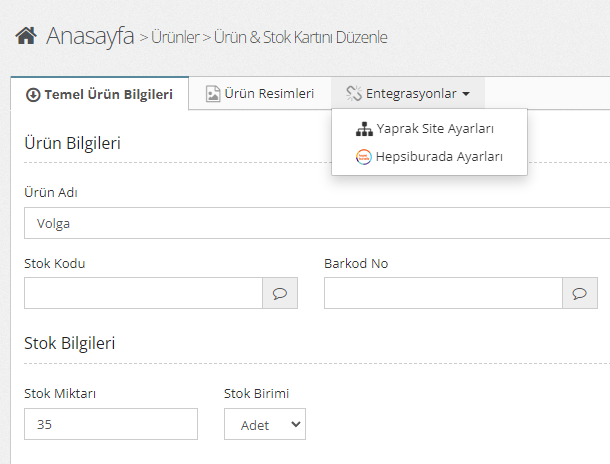Screen dimensions: 610x464
Task: Open the Anasayfa breadcrumb link
Action: pos(90,37)
